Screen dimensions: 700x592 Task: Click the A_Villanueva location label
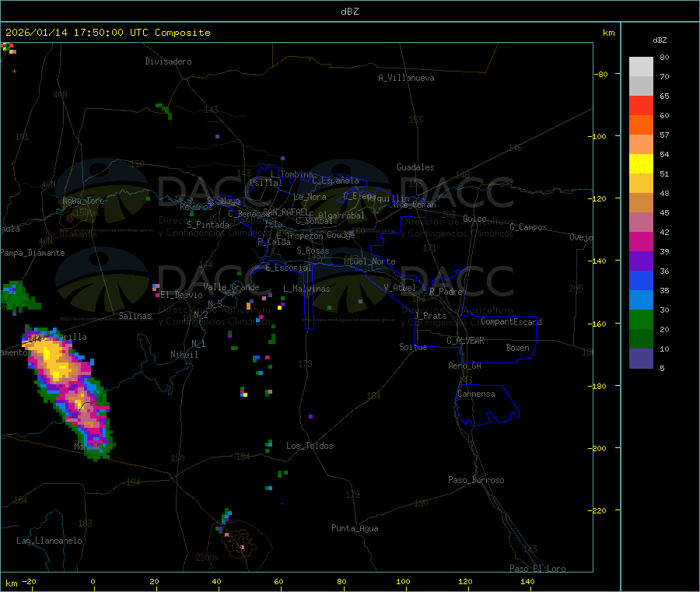click(x=406, y=78)
